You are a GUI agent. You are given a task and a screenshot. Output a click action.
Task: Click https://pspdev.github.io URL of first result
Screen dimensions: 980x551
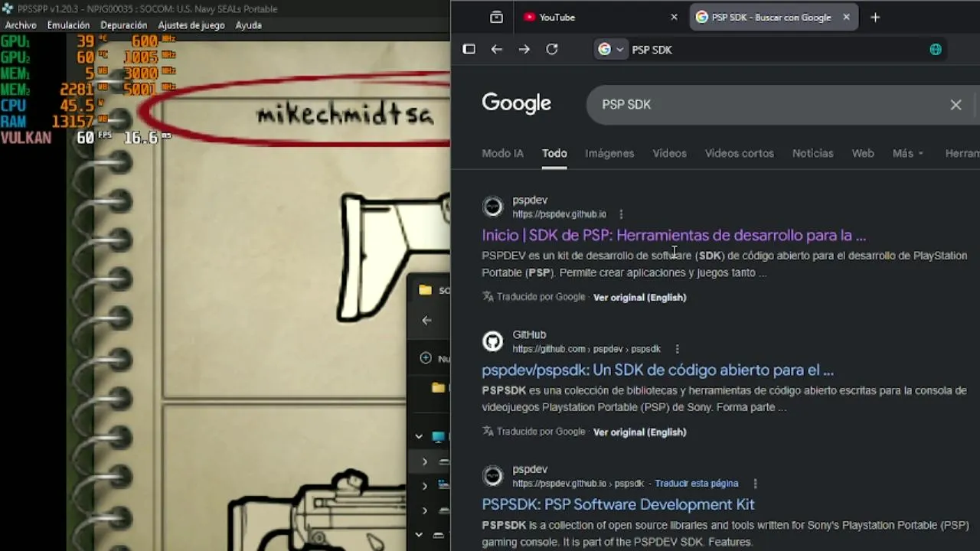pyautogui.click(x=559, y=214)
